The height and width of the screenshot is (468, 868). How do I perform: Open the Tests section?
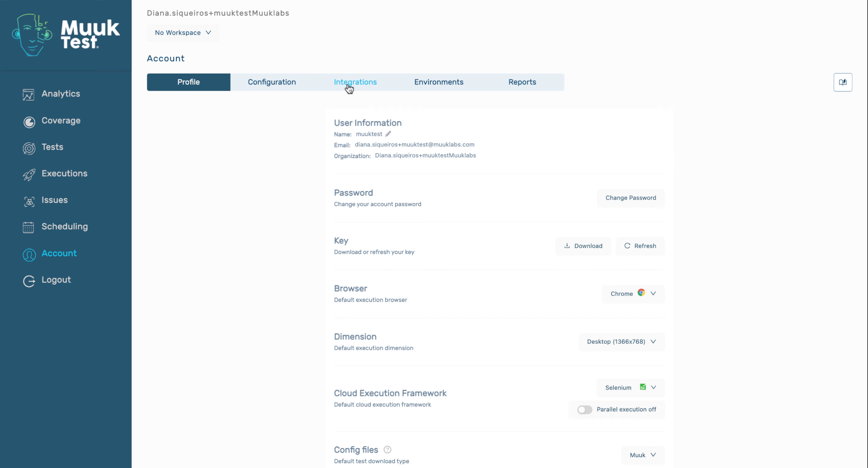[52, 147]
